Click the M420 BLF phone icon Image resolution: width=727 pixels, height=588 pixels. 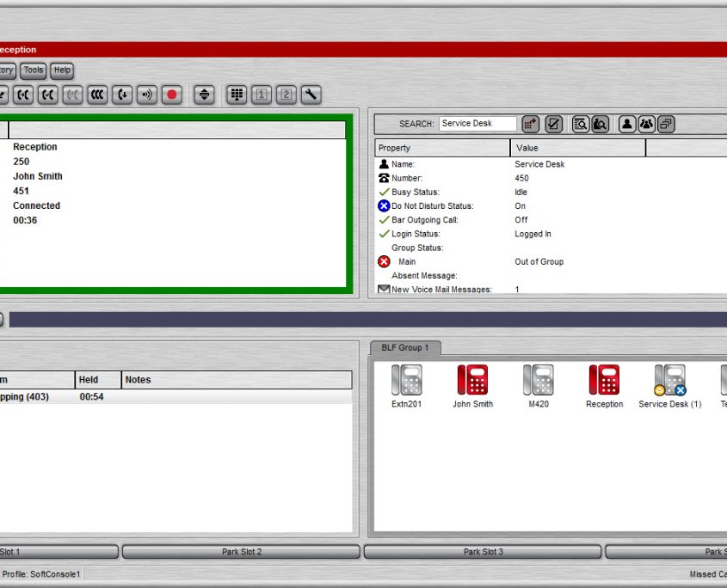pos(539,380)
